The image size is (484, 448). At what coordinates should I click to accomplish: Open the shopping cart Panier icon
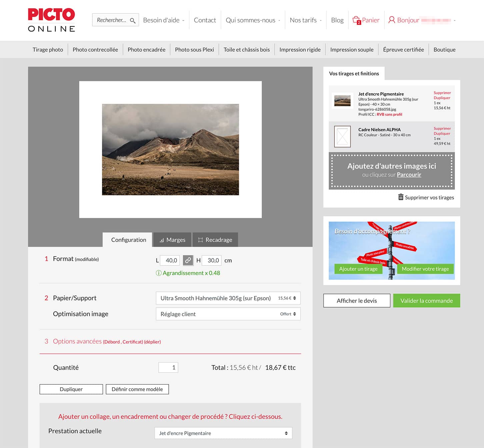(356, 20)
